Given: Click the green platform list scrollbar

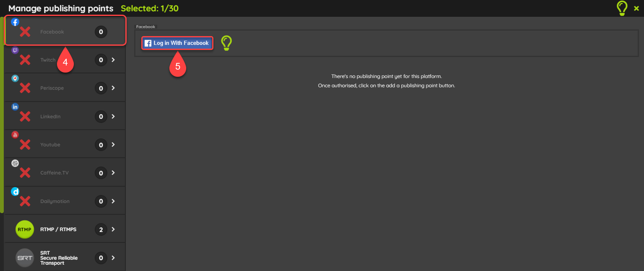Looking at the screenshot, I should point(2,115).
